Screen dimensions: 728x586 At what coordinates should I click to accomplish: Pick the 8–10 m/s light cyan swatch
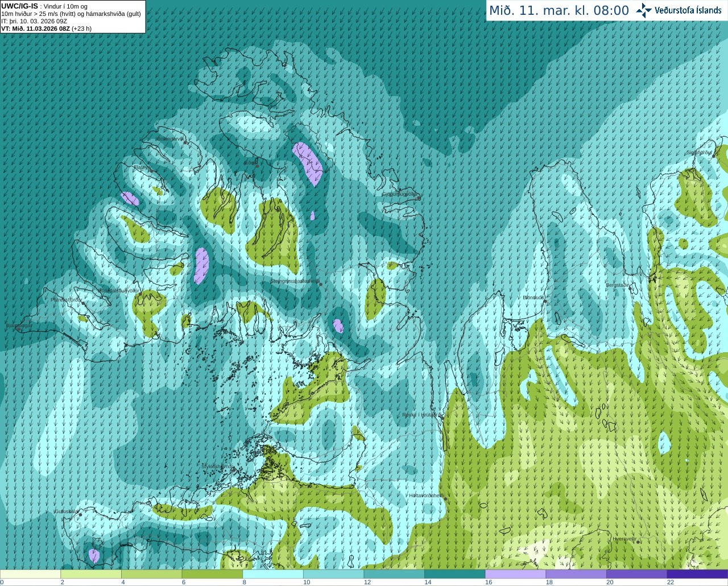point(273,574)
